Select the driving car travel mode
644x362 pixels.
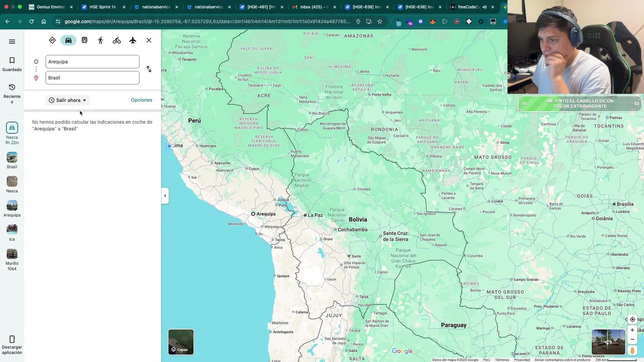click(x=68, y=40)
